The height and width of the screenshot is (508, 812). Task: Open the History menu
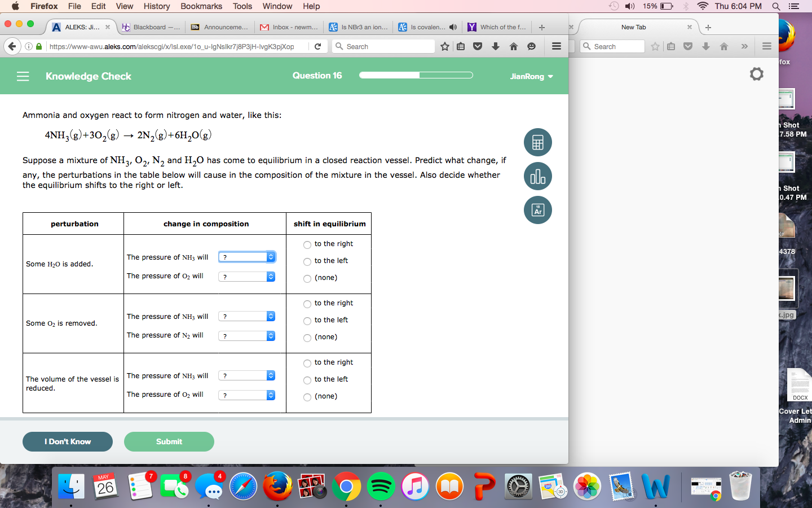pos(156,6)
